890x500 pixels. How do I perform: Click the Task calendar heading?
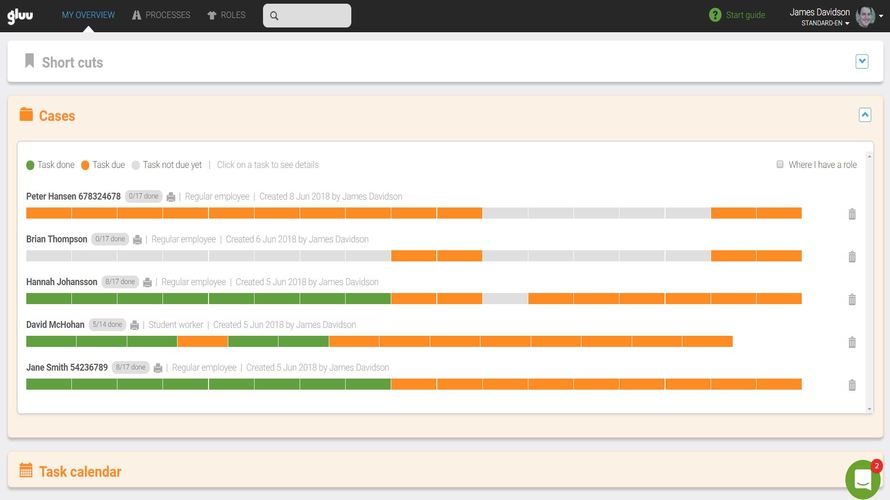[80, 472]
